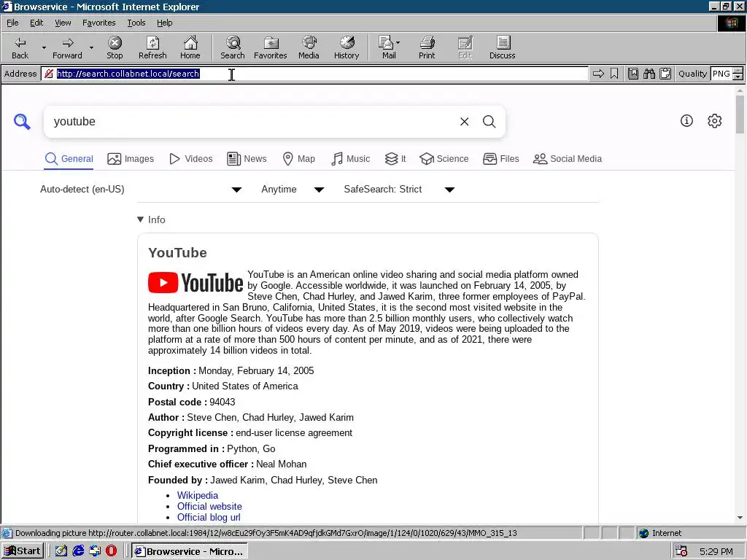747x560 pixels.
Task: Click the scrollbar down arrow
Action: [x=740, y=518]
